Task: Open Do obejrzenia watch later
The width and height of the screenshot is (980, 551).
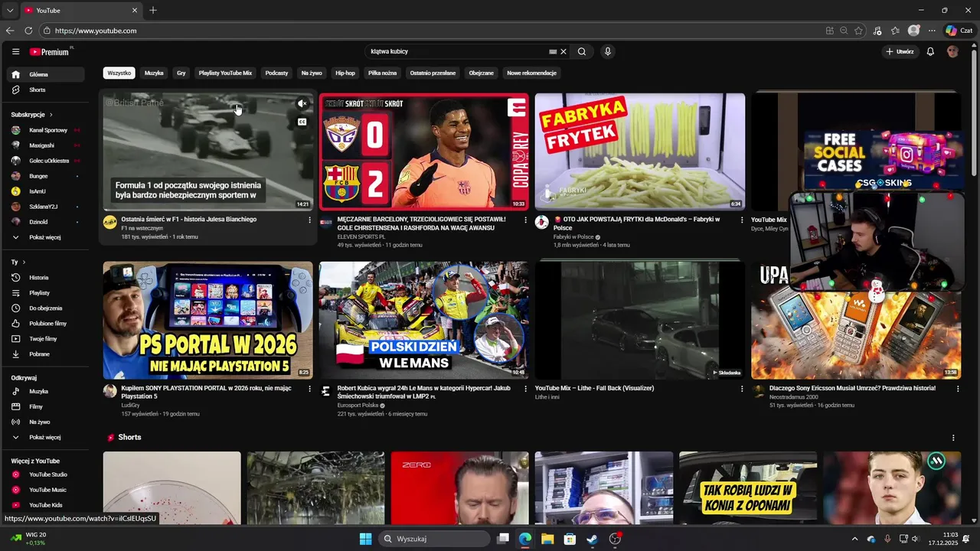Action: point(47,308)
